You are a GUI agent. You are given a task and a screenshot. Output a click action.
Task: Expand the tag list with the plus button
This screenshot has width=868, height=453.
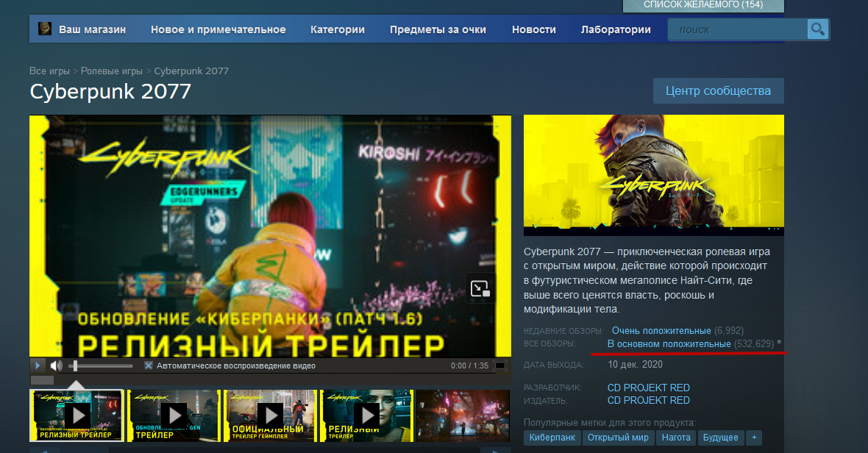tap(753, 438)
